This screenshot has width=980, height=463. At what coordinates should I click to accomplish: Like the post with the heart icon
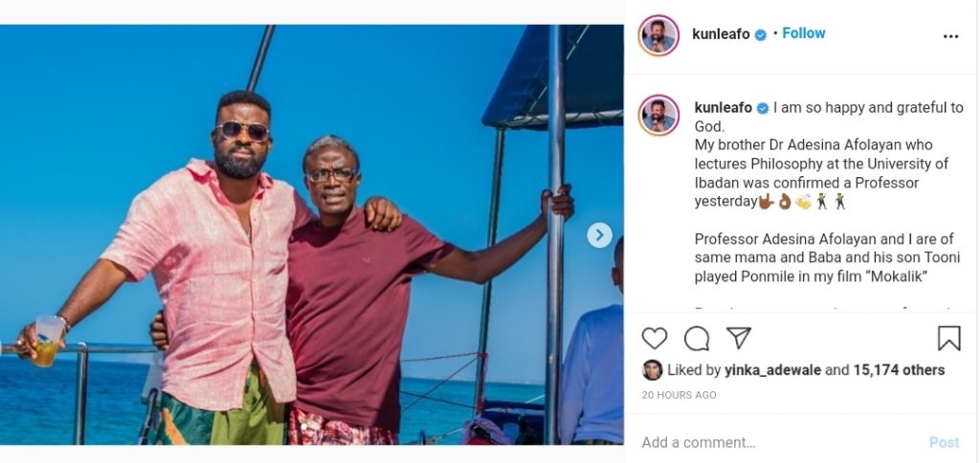[x=655, y=338]
